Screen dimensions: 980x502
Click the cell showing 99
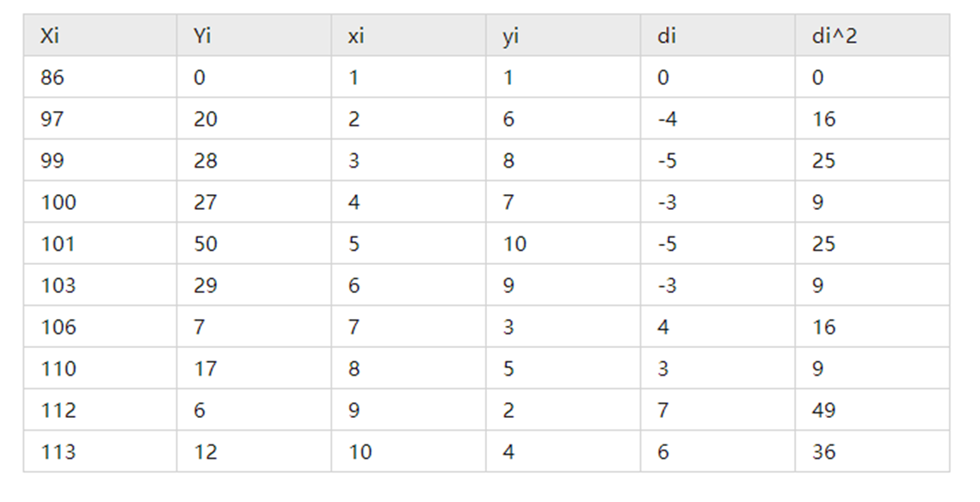(52, 161)
